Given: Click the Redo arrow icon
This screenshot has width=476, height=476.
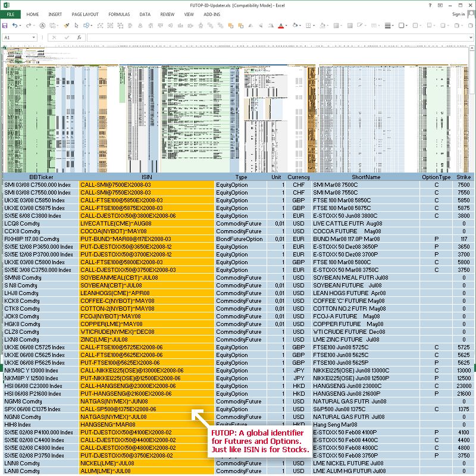Looking at the screenshot, I should pos(28,26).
